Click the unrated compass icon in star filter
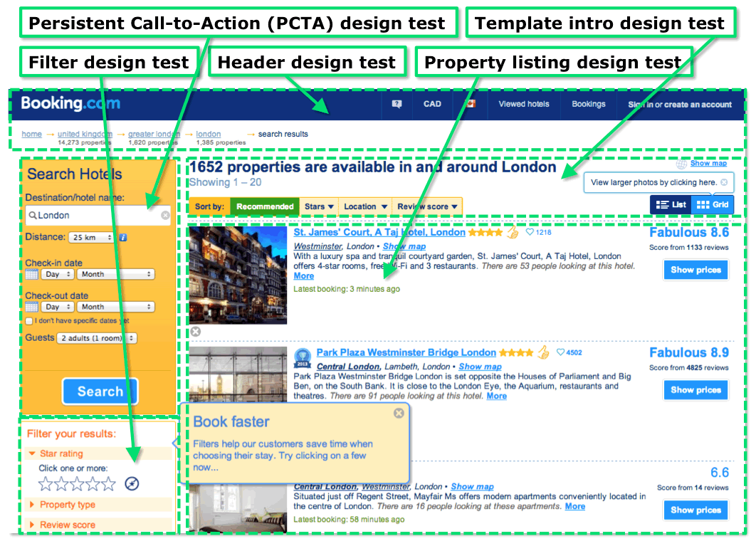Image resolution: width=756 pixels, height=541 pixels. [x=132, y=483]
